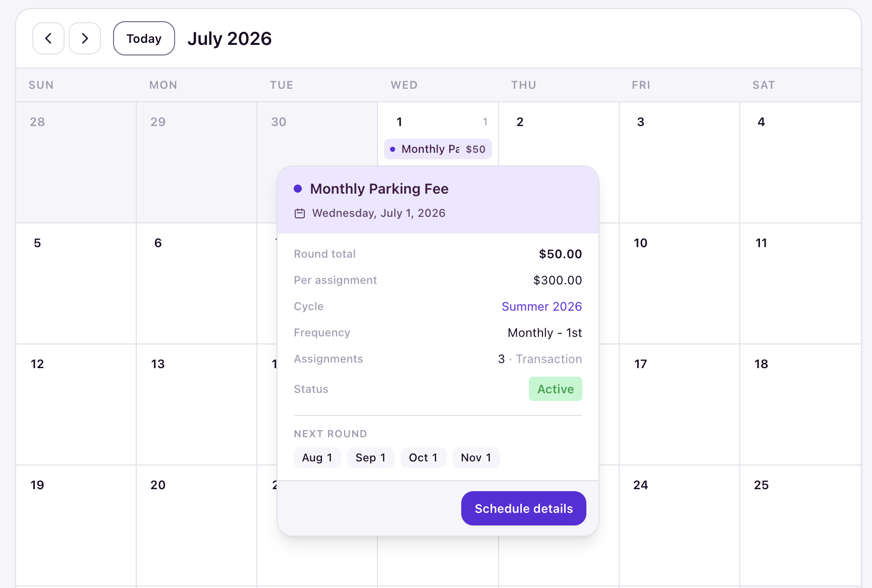
Task: Select the day cell for July 11
Action: 800,283
